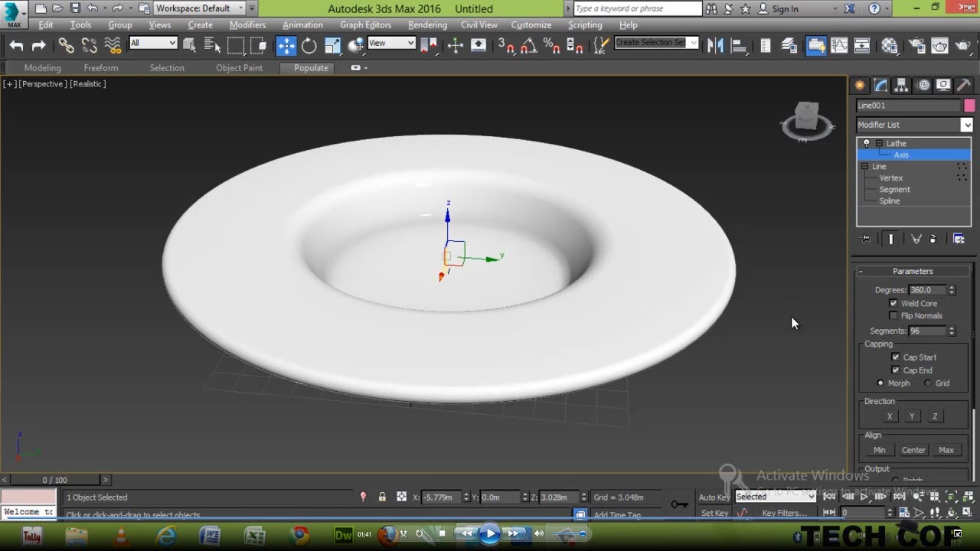Image resolution: width=980 pixels, height=551 pixels.
Task: Open the reference coordinate View dropdown
Action: click(x=391, y=43)
